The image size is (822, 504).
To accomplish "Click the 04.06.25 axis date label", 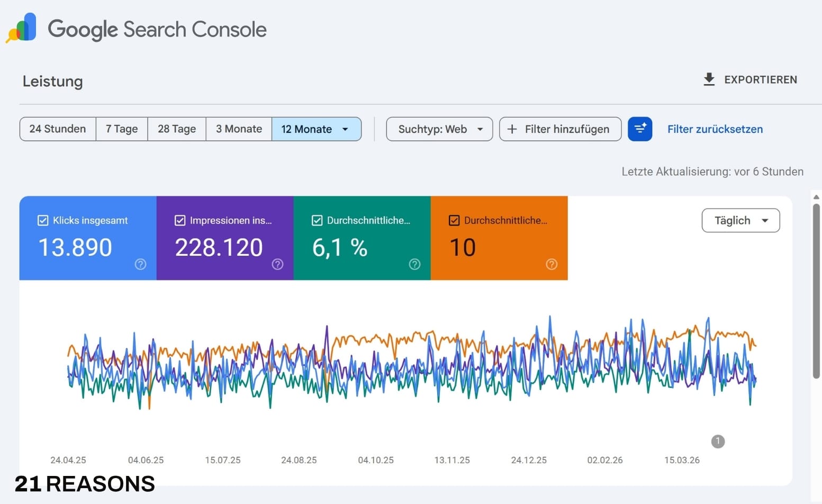I will [146, 460].
